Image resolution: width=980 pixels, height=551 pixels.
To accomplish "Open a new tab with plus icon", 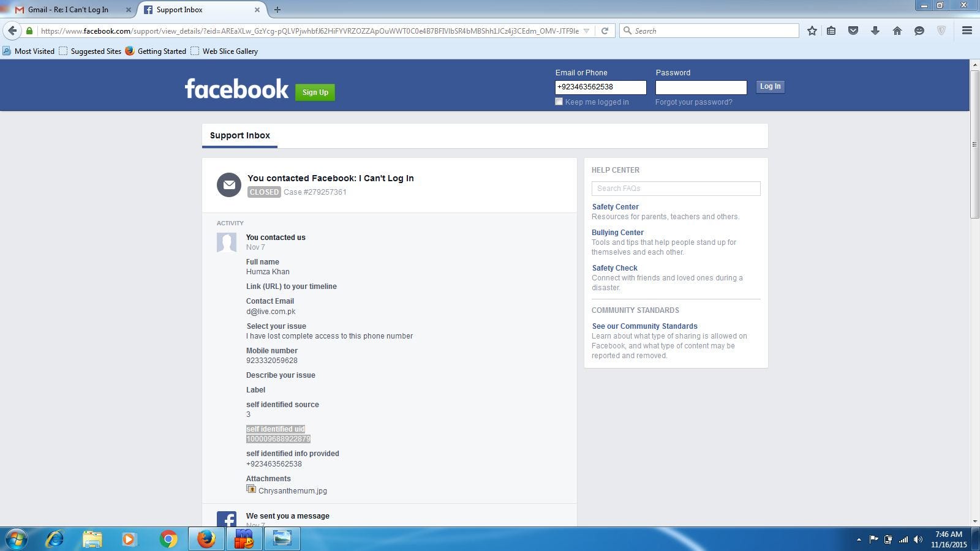I will pos(277,9).
